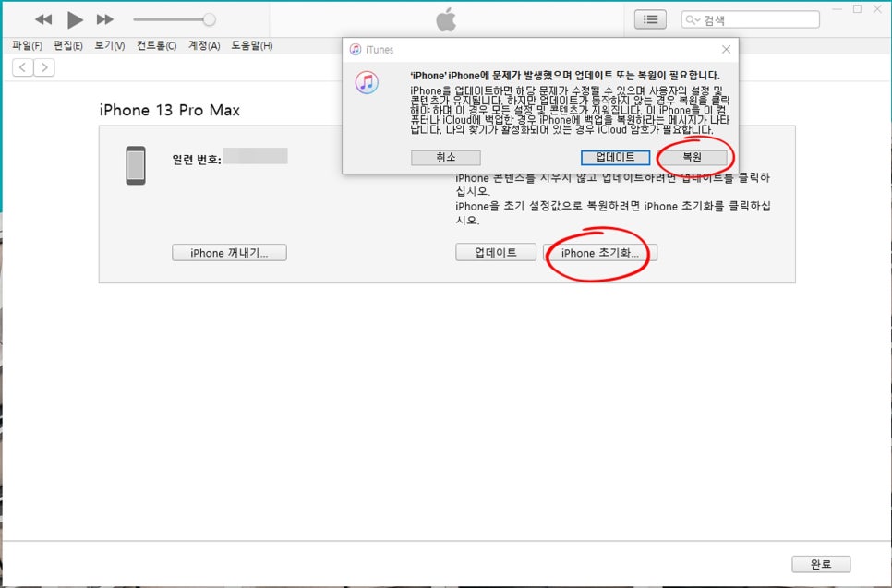Maximize the iTunes main window
The image size is (892, 588).
pos(857,9)
